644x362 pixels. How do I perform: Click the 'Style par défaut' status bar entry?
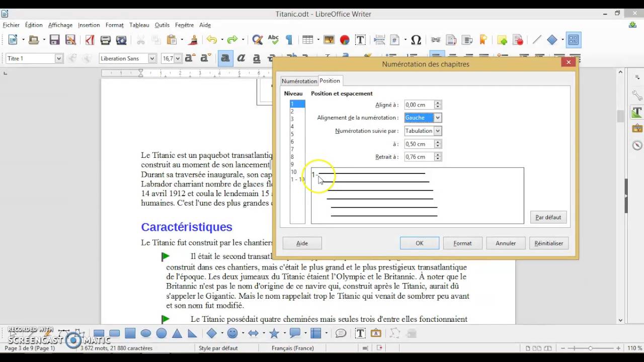tap(218, 348)
